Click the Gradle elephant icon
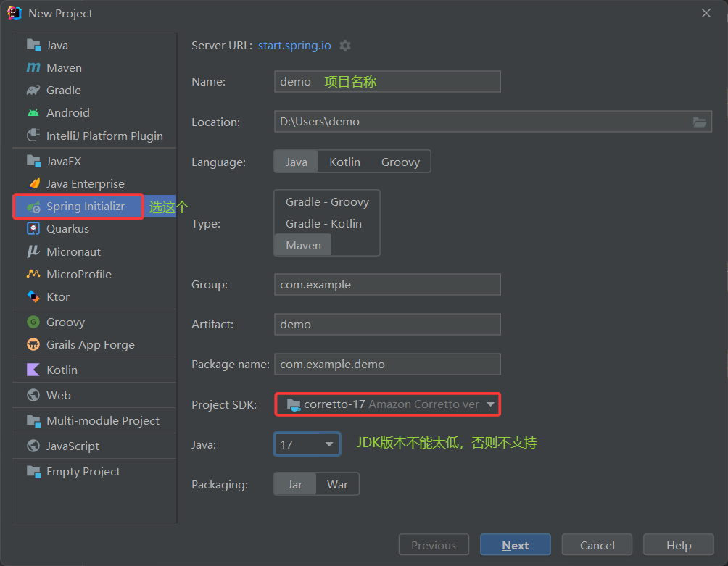Viewport: 728px width, 566px height. pyautogui.click(x=33, y=90)
